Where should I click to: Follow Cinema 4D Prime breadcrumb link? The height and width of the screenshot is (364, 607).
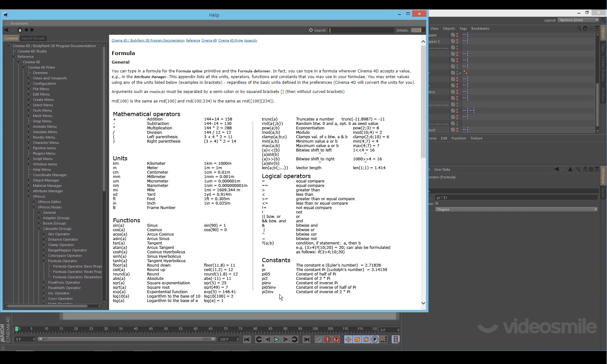coord(231,40)
